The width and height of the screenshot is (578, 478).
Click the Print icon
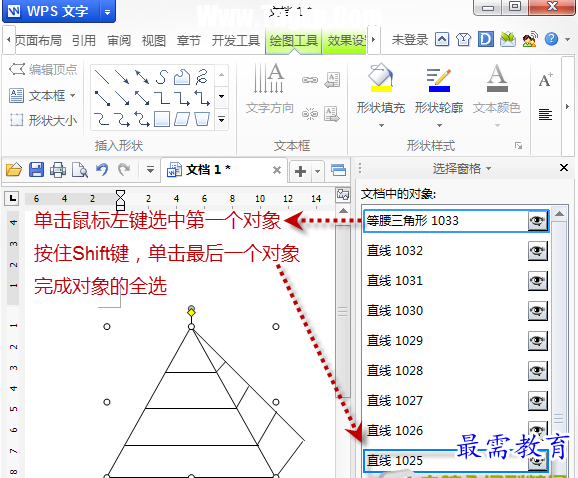pyautogui.click(x=58, y=170)
